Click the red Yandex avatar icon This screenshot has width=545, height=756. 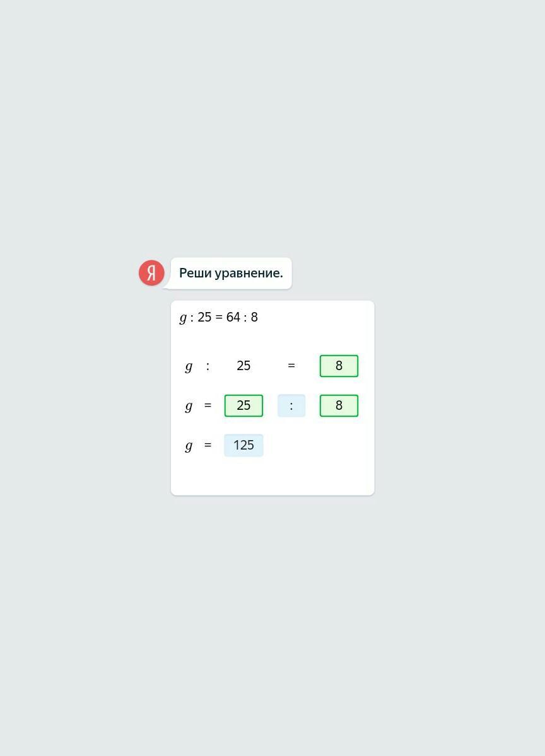point(151,273)
